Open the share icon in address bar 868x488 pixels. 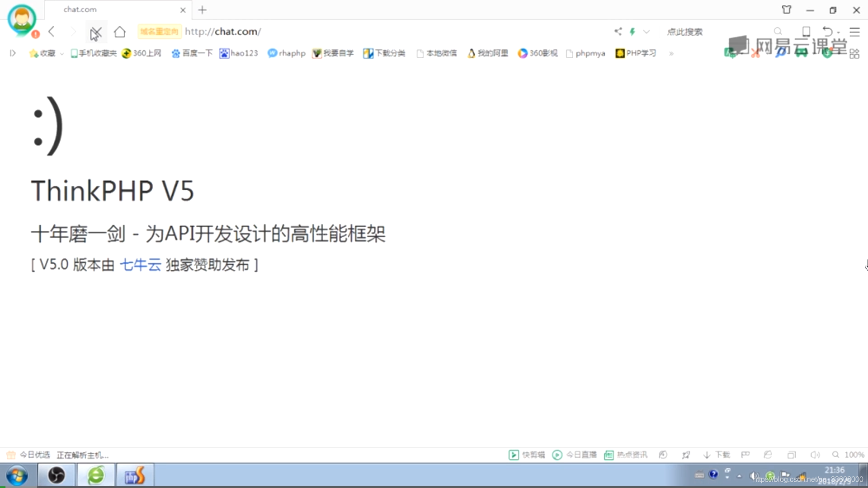pyautogui.click(x=618, y=31)
